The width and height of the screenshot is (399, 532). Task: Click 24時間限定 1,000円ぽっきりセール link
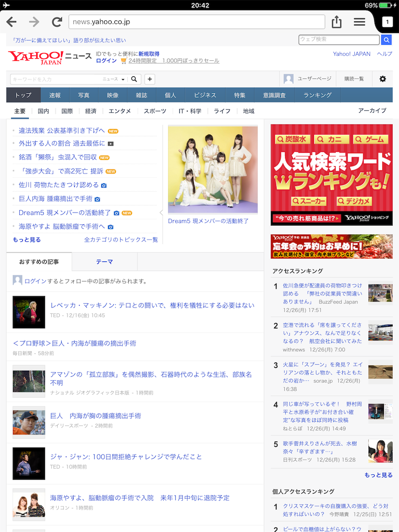pyautogui.click(x=174, y=61)
